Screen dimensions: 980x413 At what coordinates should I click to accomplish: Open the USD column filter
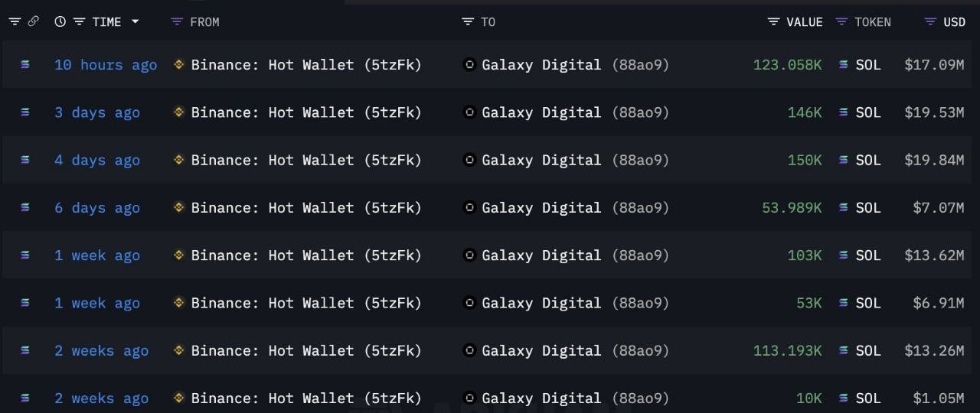(930, 21)
